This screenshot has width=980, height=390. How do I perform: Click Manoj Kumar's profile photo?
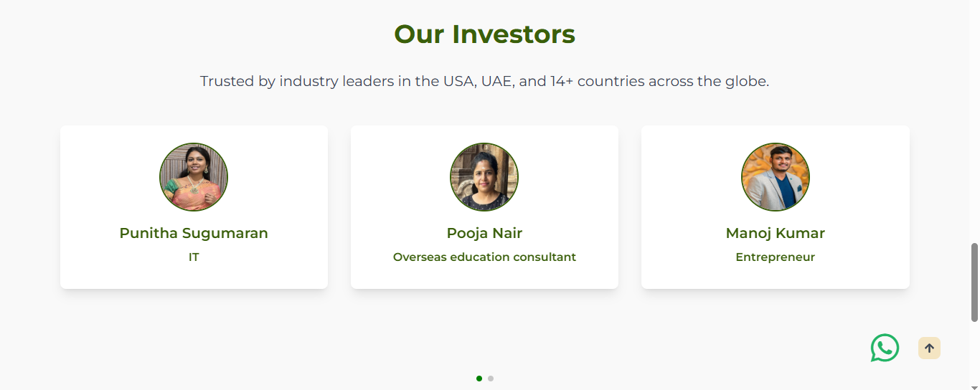[x=776, y=176]
